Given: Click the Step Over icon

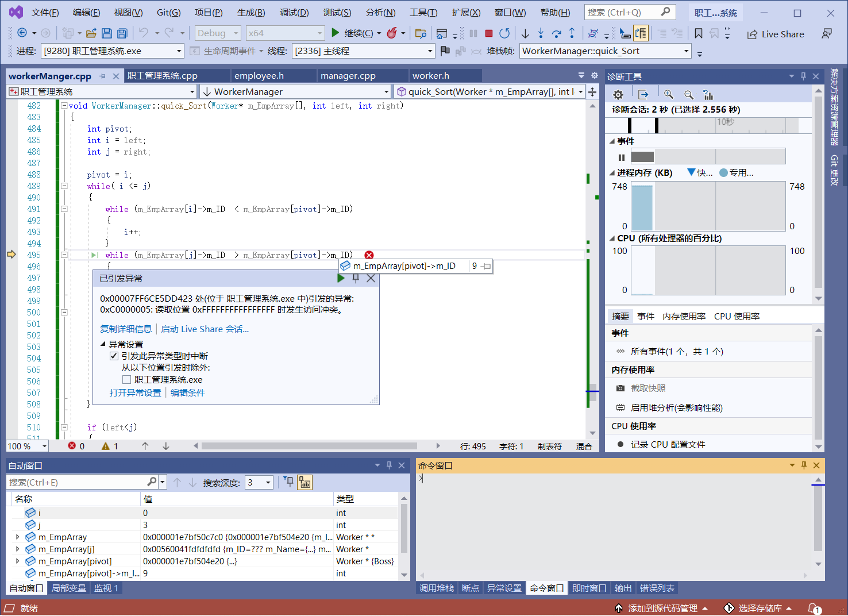Looking at the screenshot, I should [x=556, y=33].
